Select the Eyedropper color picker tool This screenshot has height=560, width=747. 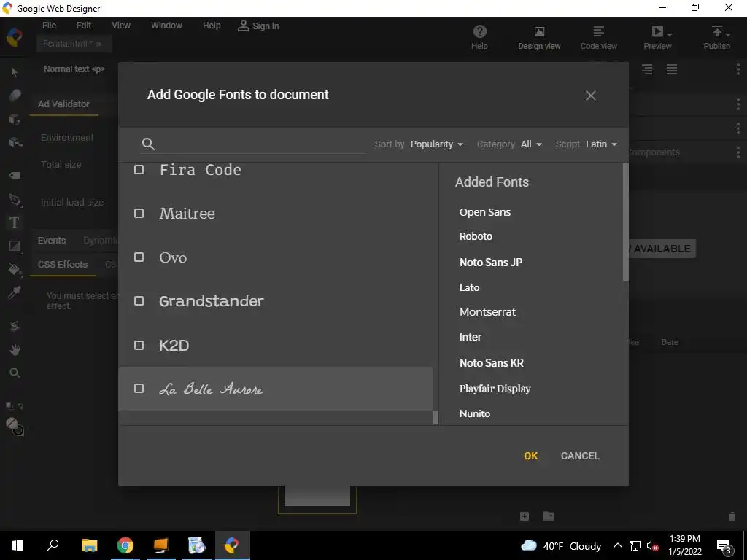click(x=15, y=292)
